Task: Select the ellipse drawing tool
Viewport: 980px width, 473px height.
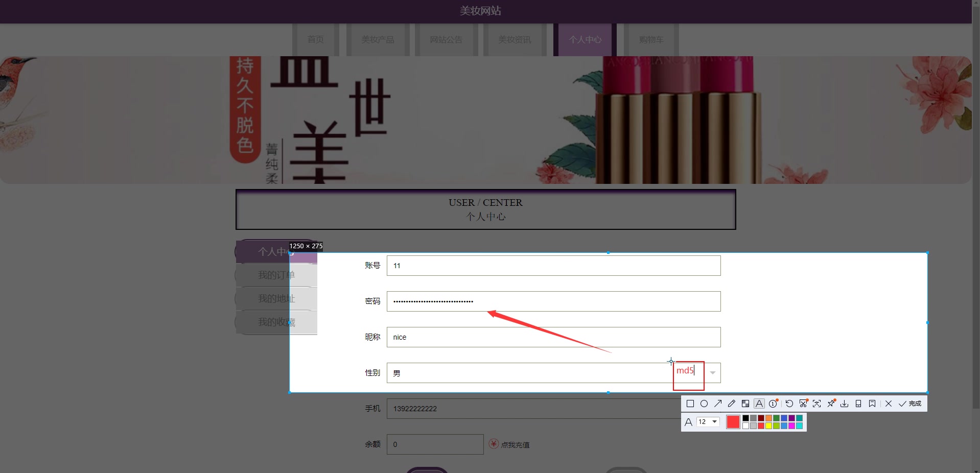Action: 704,404
